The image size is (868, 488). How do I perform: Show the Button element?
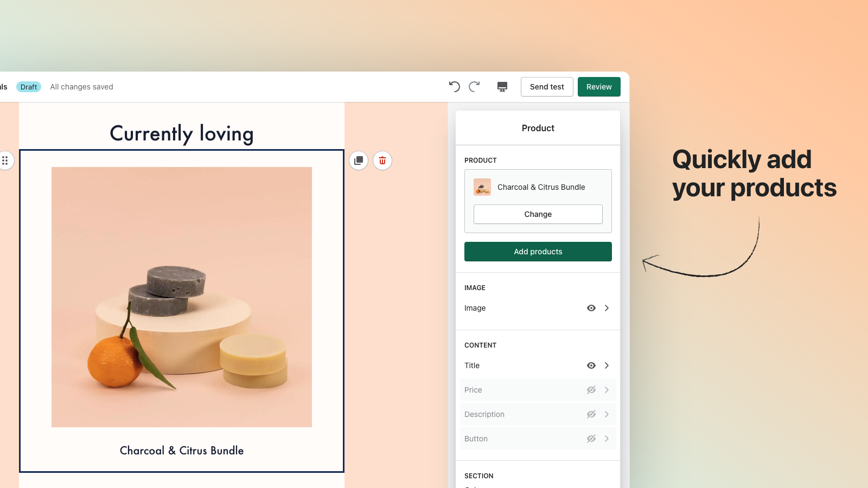[591, 439]
